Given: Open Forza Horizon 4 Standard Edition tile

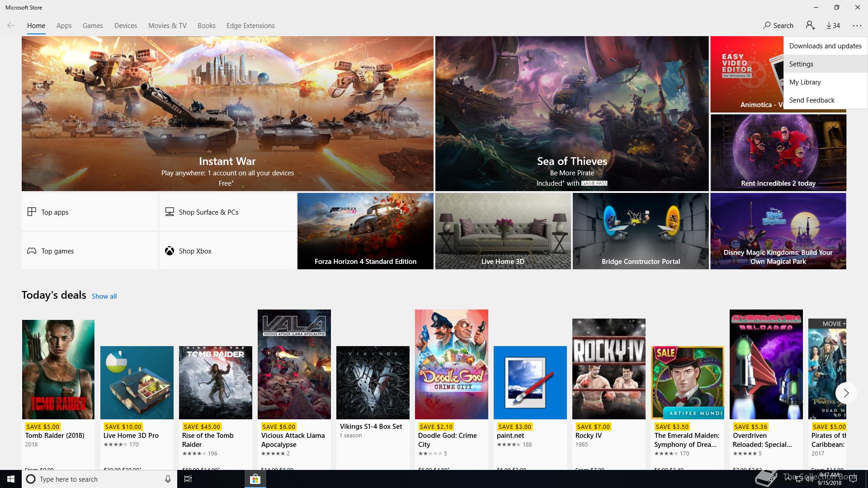Looking at the screenshot, I should tap(365, 231).
